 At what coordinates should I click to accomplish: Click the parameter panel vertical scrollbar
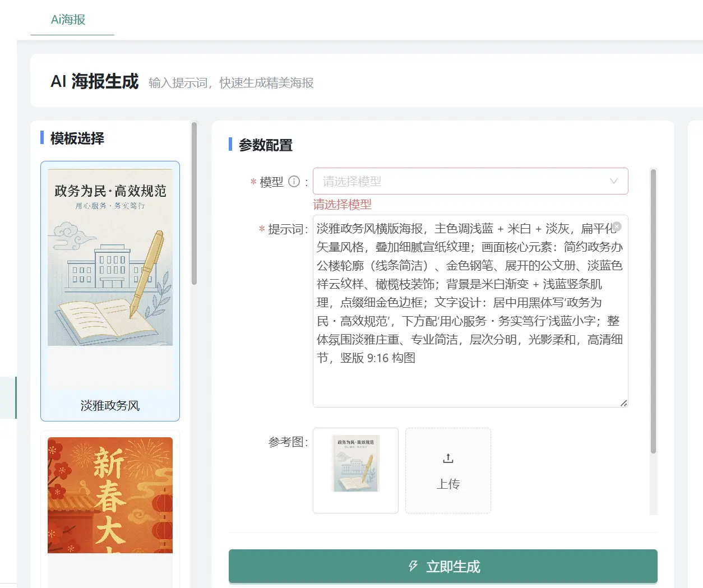[653, 311]
